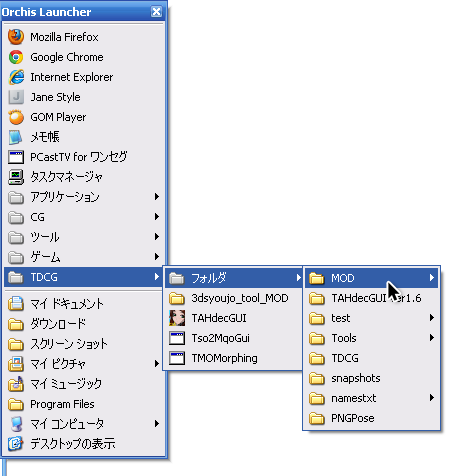
Task: Expand the CG folder submenu arrow
Action: (x=157, y=217)
